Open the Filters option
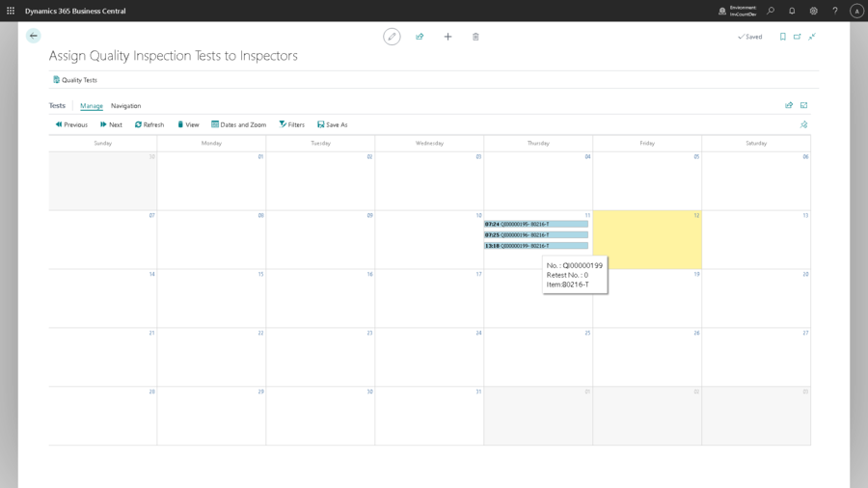868x488 pixels. click(x=291, y=124)
